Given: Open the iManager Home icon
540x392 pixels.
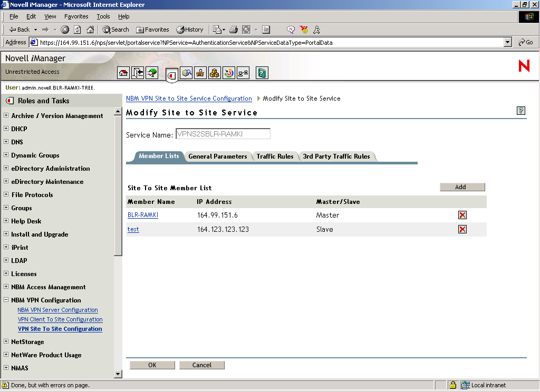Looking at the screenshot, I should click(x=123, y=73).
